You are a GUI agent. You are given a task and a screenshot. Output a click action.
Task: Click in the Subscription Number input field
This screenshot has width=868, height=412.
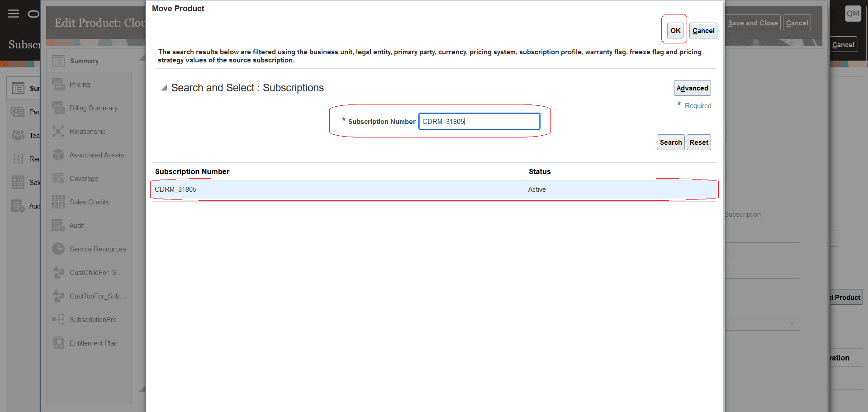pyautogui.click(x=479, y=121)
